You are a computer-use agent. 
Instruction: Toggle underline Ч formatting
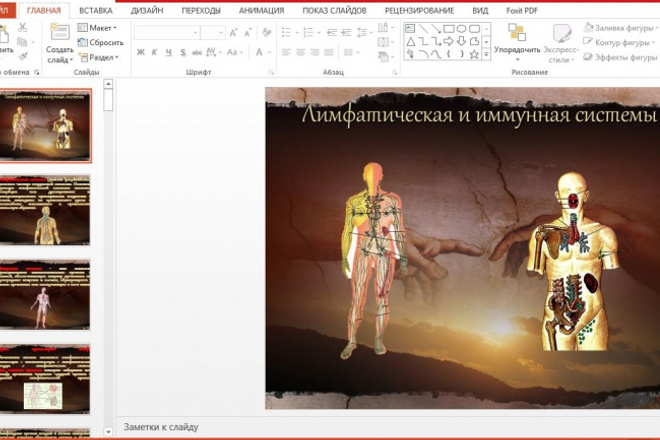click(x=168, y=52)
